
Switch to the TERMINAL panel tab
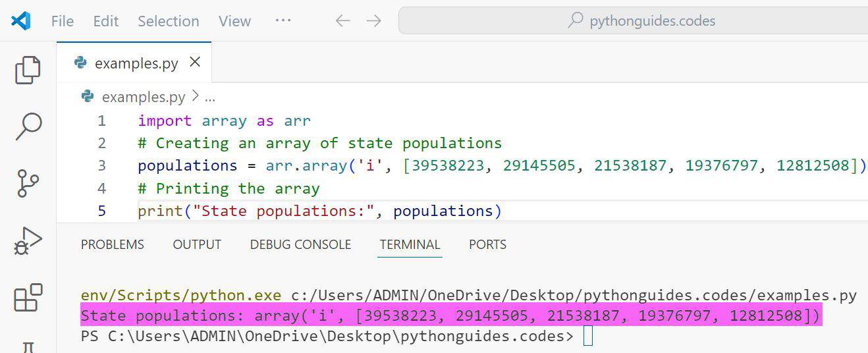[x=410, y=244]
